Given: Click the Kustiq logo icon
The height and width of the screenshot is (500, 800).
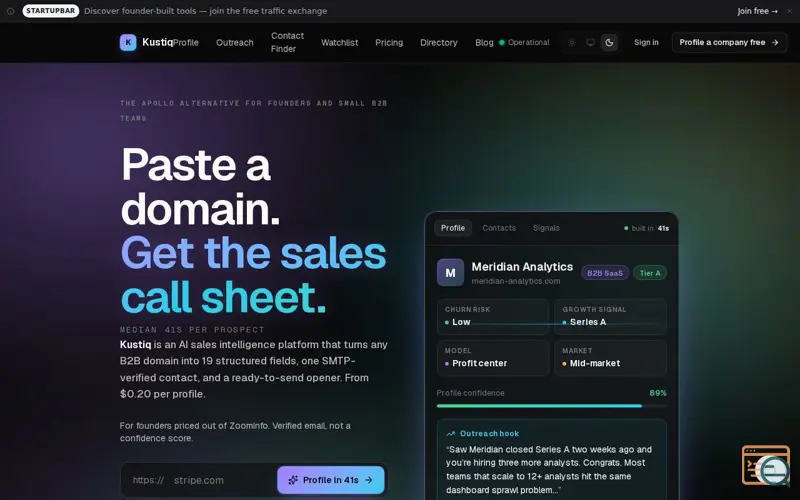Looking at the screenshot, I should click(128, 42).
